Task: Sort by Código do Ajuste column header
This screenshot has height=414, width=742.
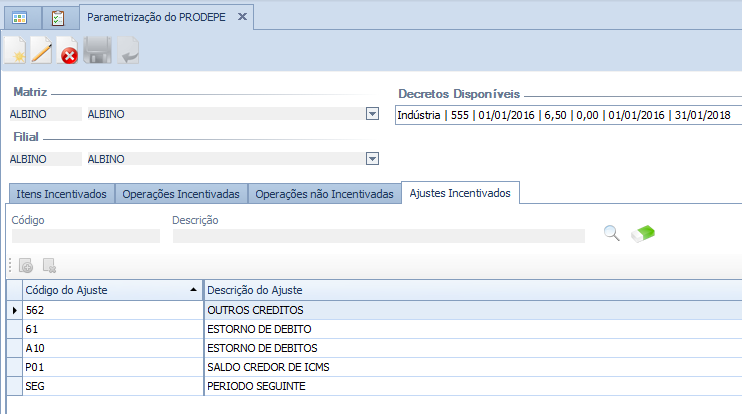Action: [112, 290]
